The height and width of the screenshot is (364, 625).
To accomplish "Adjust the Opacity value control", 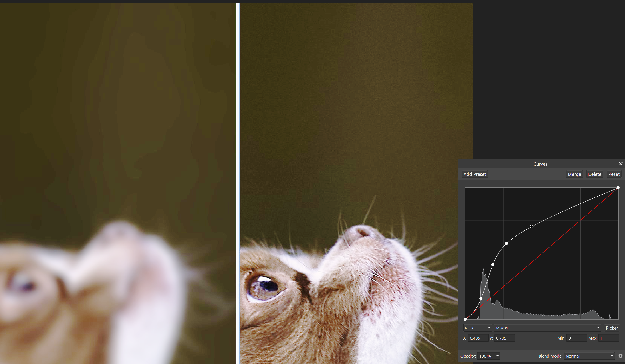I will 486,356.
